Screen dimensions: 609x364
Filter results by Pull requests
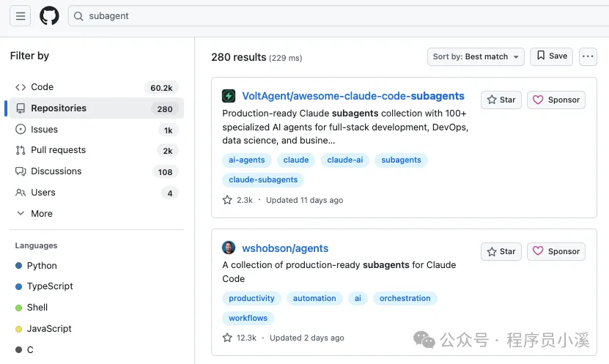96,150
